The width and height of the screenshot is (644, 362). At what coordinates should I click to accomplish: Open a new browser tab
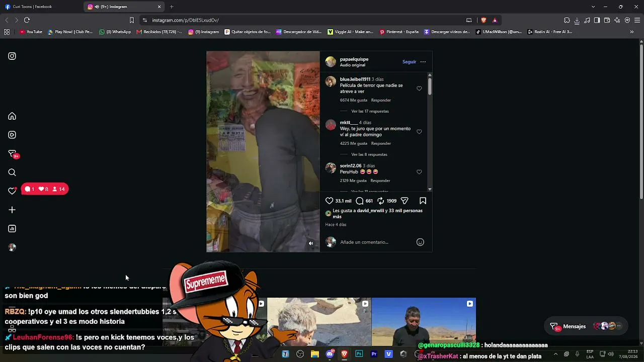point(172,7)
